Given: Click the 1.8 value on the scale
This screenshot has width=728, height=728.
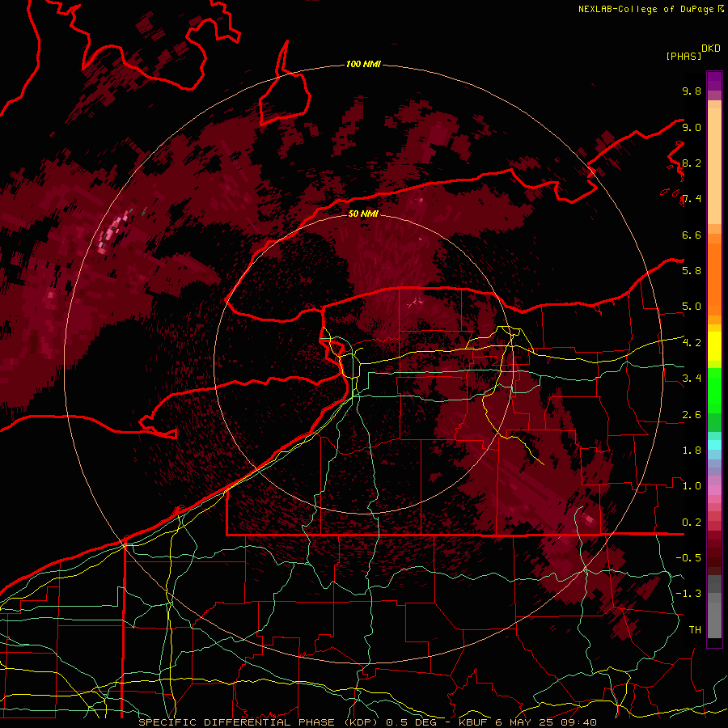Looking at the screenshot, I should (692, 451).
